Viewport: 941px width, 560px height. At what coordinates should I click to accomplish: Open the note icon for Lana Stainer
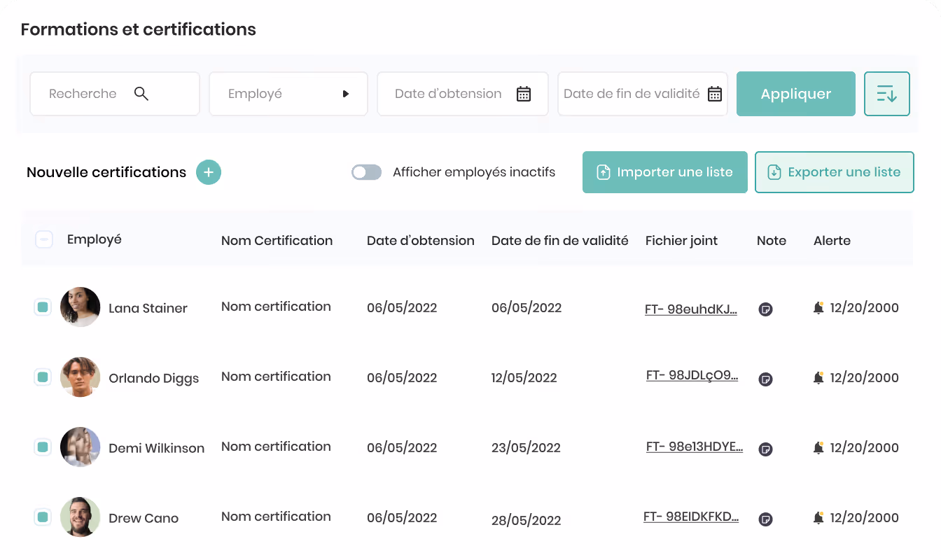(x=766, y=309)
